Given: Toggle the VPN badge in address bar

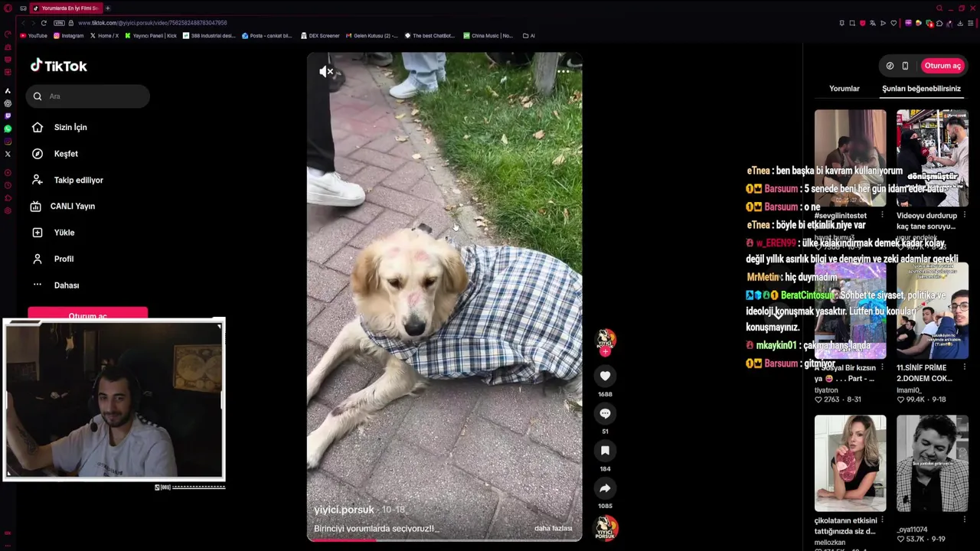Looking at the screenshot, I should click(59, 23).
